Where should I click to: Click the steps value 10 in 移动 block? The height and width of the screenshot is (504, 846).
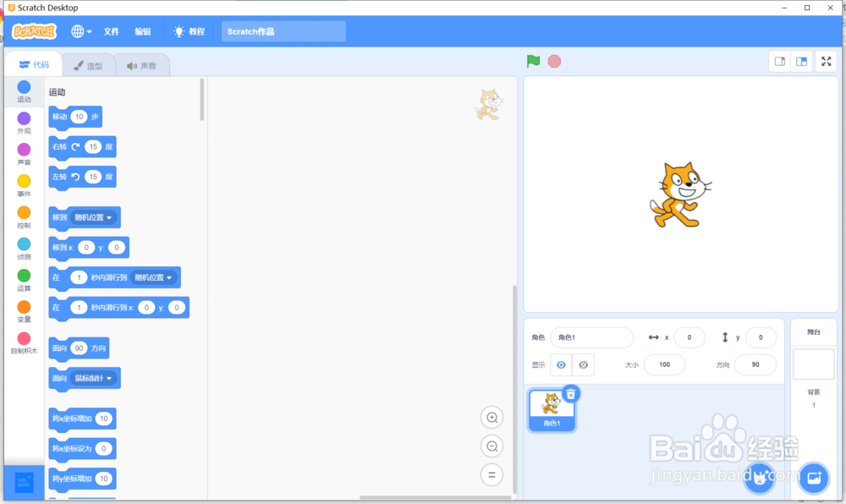click(x=79, y=117)
